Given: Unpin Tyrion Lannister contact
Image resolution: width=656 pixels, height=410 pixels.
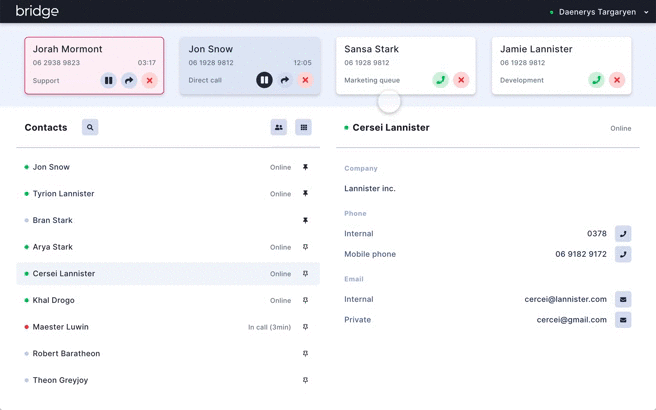Looking at the screenshot, I should click(x=305, y=194).
